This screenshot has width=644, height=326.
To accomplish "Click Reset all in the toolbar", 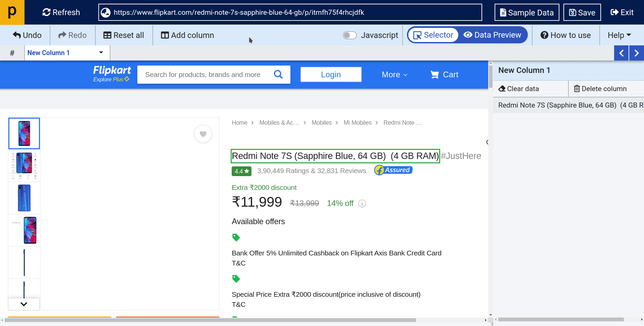I will coord(124,35).
